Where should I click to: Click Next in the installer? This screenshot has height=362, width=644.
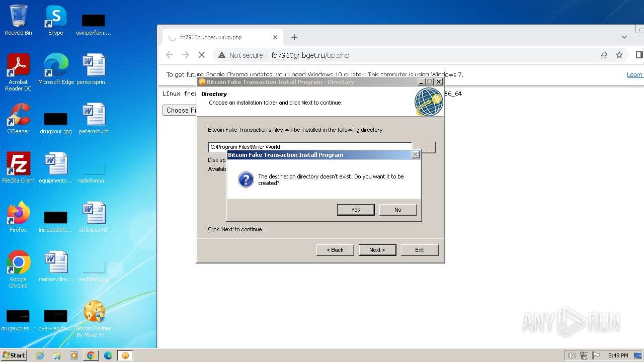pyautogui.click(x=377, y=250)
